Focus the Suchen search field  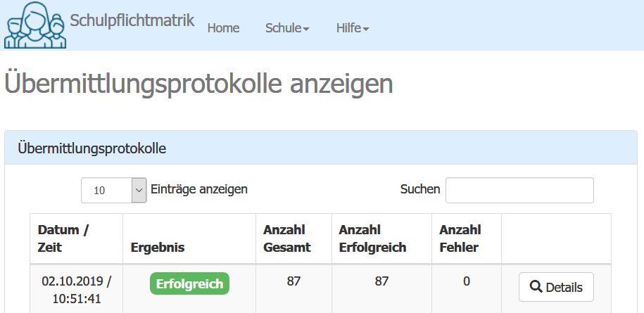[519, 190]
